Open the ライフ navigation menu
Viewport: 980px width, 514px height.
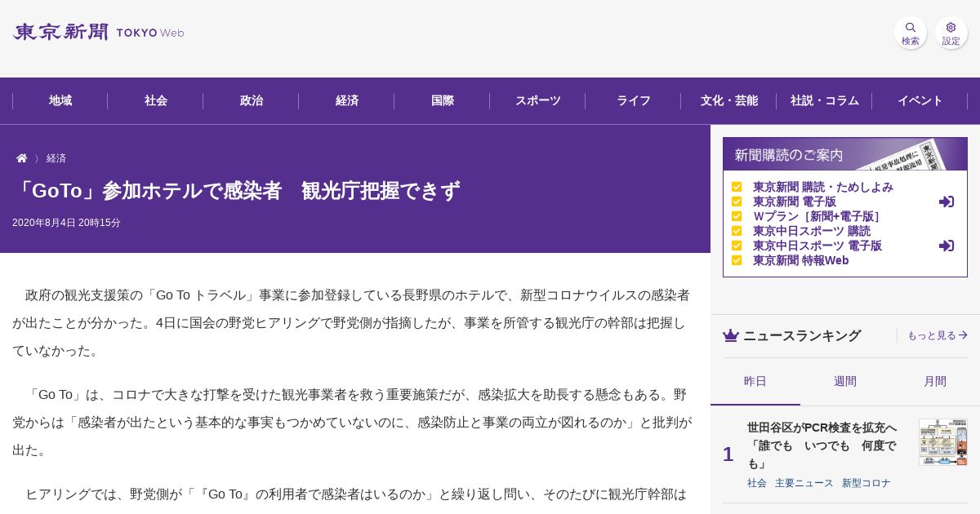point(634,100)
